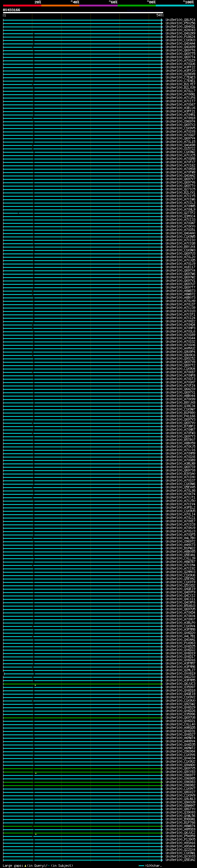Select the AV433166 query label
Image resolution: width=197 pixels, height=868 pixels.
point(11,10)
